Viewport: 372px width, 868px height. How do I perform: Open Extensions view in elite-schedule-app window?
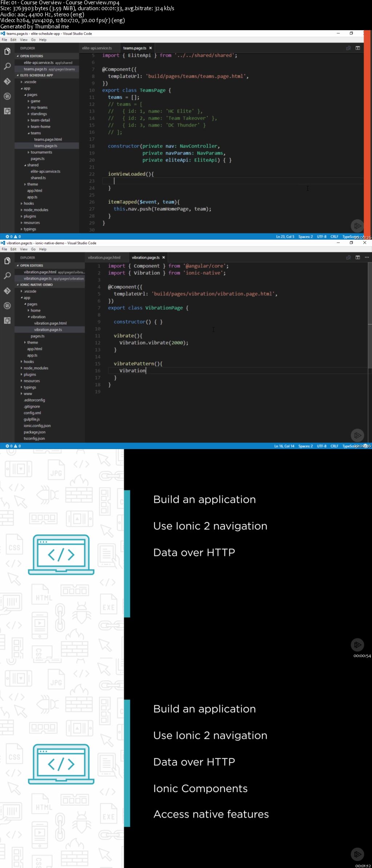click(x=7, y=111)
